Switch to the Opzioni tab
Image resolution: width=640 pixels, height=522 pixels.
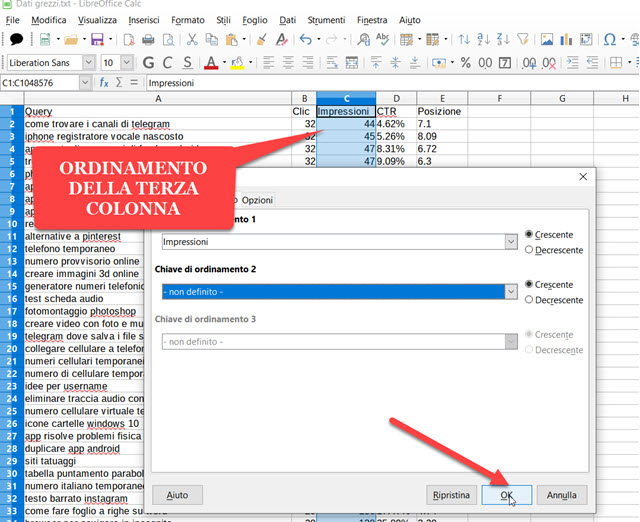[257, 200]
